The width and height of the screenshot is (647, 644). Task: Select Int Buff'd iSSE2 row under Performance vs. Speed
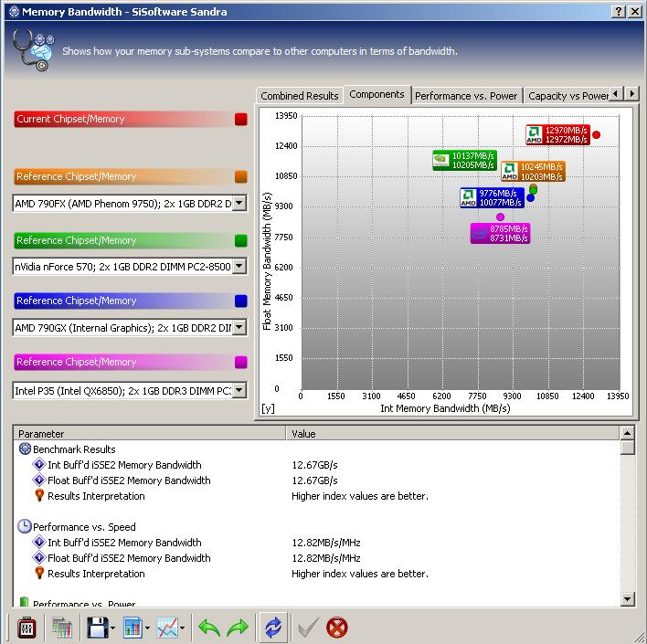pos(124,543)
